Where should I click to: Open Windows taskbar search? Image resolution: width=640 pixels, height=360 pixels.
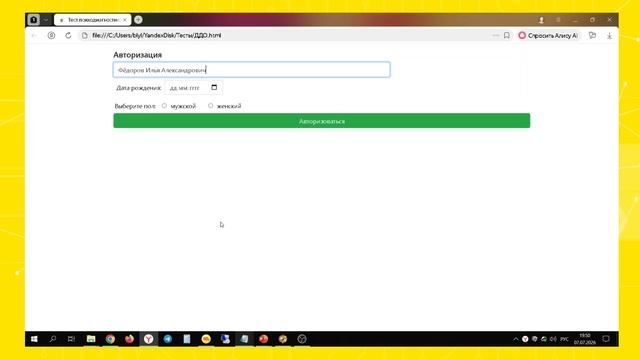pos(53,339)
